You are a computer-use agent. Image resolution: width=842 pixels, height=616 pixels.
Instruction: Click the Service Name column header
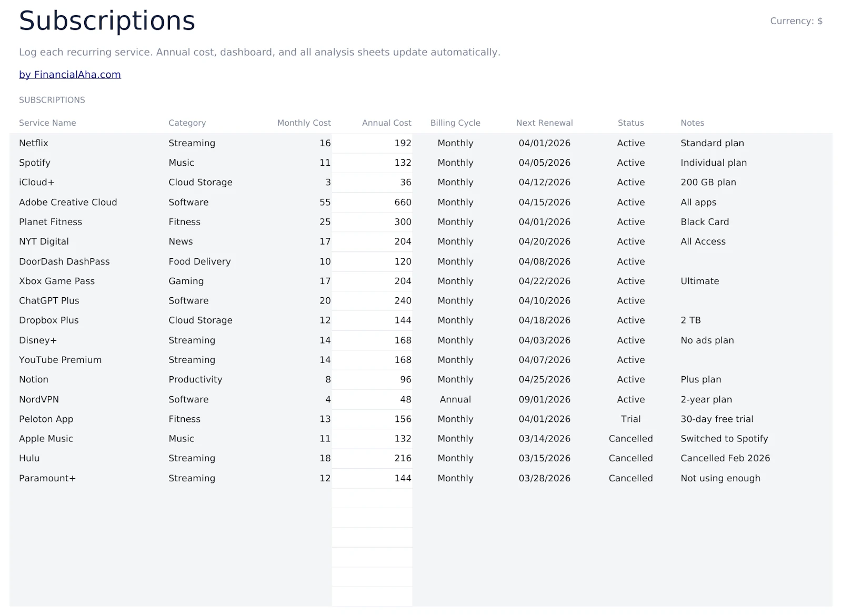pyautogui.click(x=47, y=123)
